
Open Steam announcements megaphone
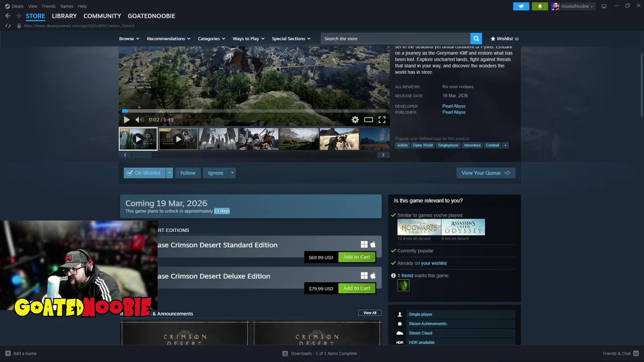[x=521, y=6]
